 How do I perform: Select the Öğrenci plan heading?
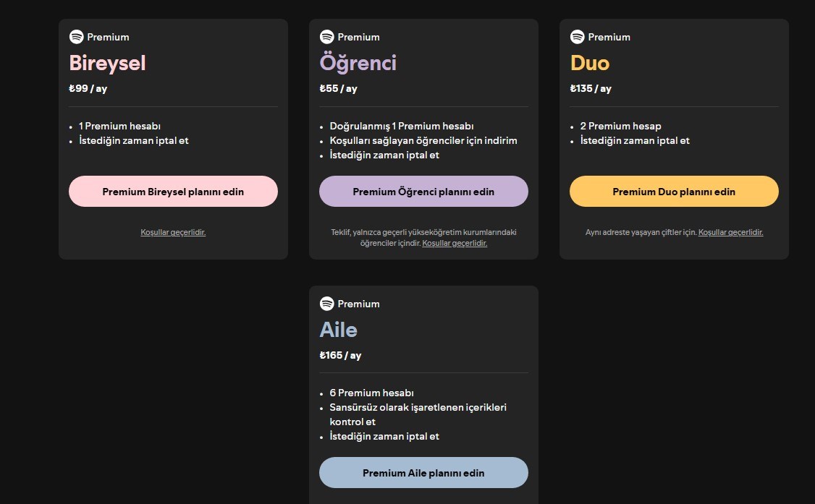[358, 63]
